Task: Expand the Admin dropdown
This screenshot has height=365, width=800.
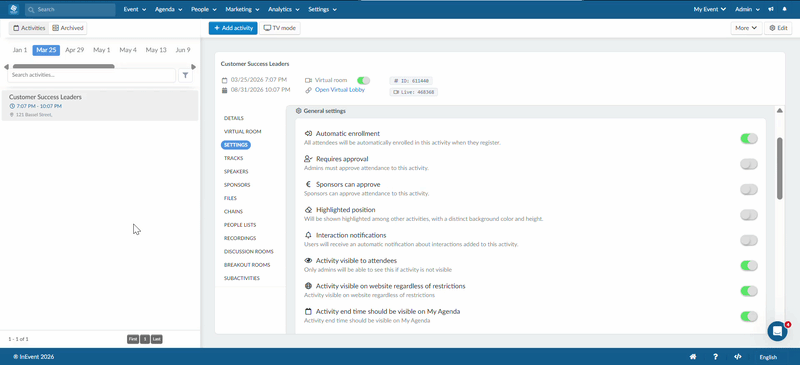Action: pos(747,9)
